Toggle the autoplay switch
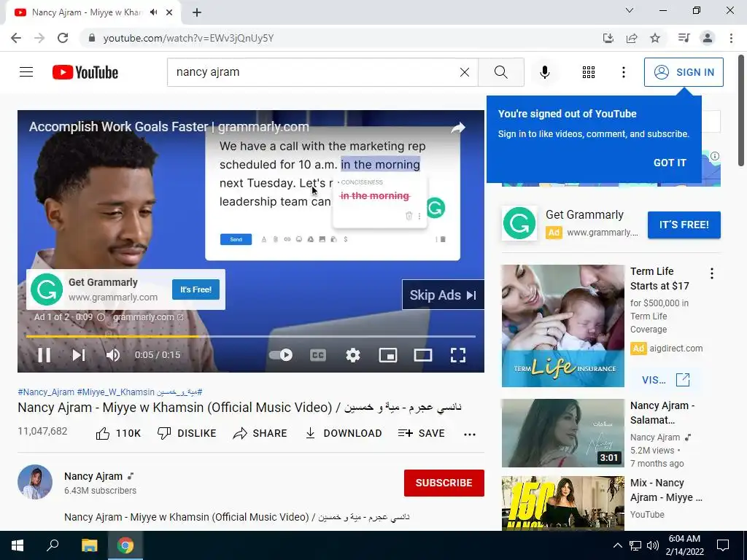The width and height of the screenshot is (747, 560). 281,355
